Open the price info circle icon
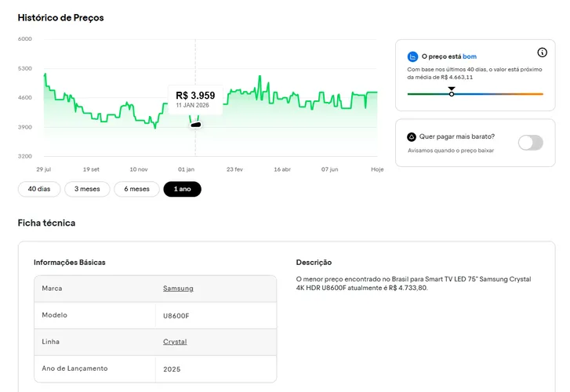 pos(542,53)
